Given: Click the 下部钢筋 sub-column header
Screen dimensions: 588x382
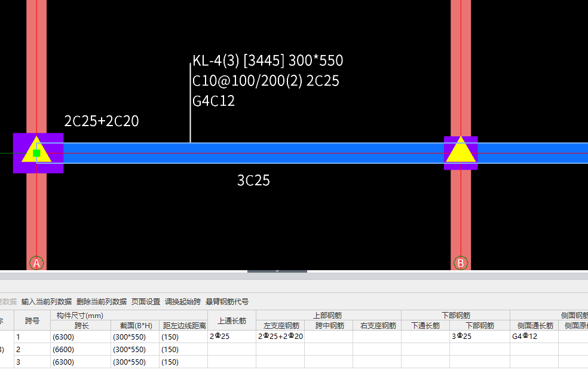Looking at the screenshot, I should 480,325.
